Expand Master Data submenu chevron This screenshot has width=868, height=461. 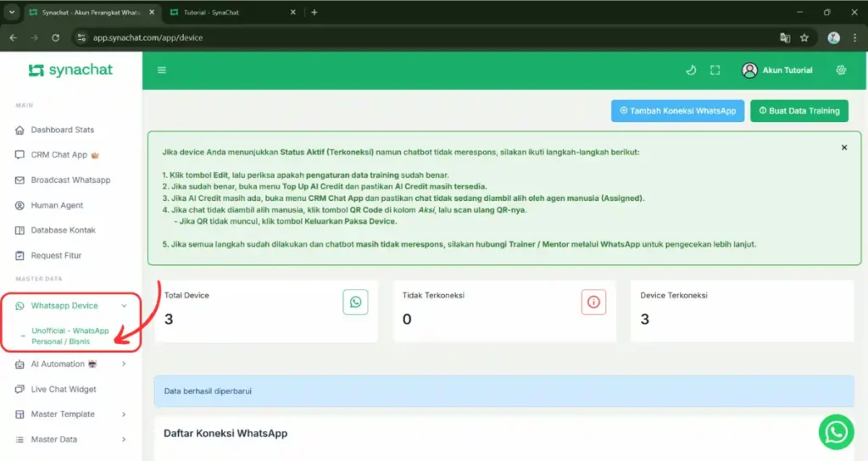point(124,440)
